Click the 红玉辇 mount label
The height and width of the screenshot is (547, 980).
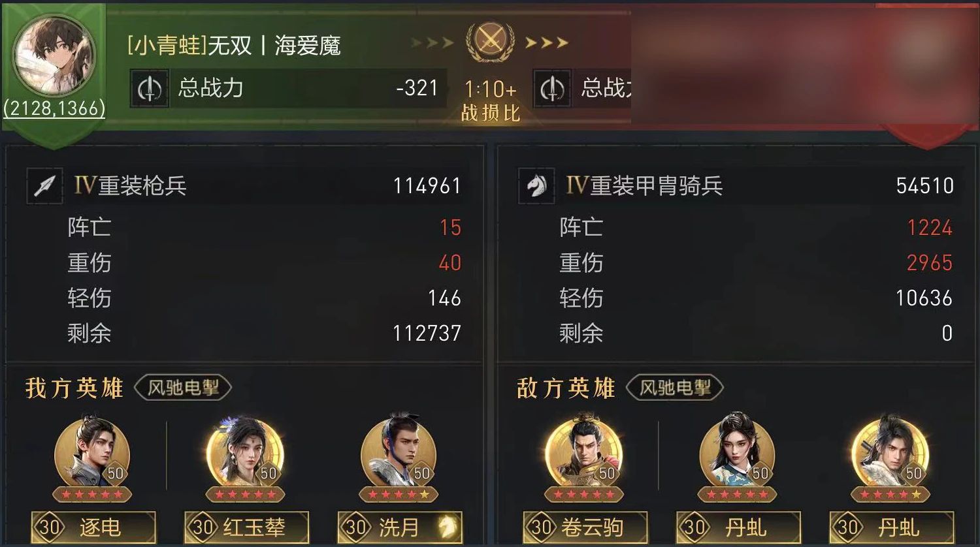click(246, 527)
